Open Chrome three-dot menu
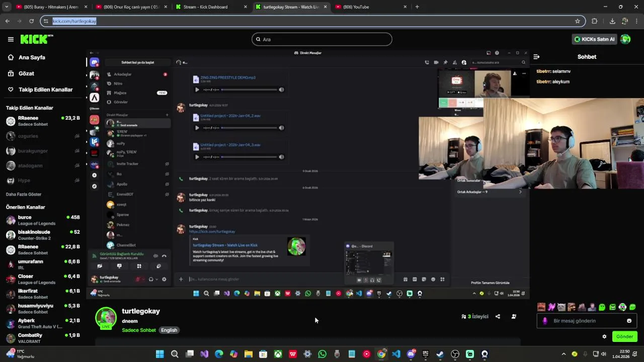The image size is (644, 362). point(637,21)
